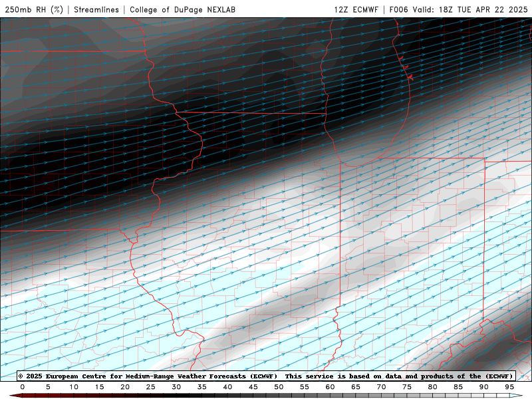Select 'F006 Valid: 18Z TUE APR 22 2025'
This screenshot has height=399, width=532.
pos(458,9)
